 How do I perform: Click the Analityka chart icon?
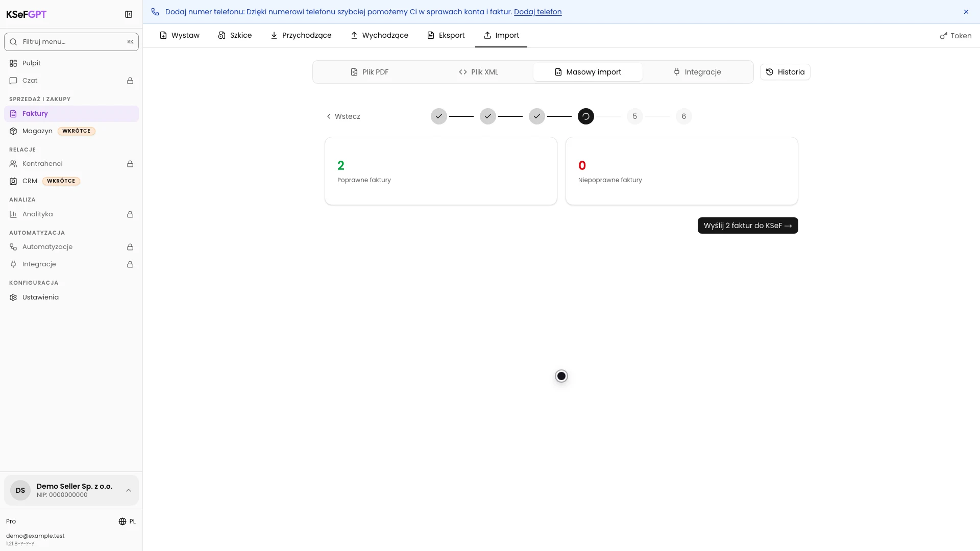(x=13, y=214)
